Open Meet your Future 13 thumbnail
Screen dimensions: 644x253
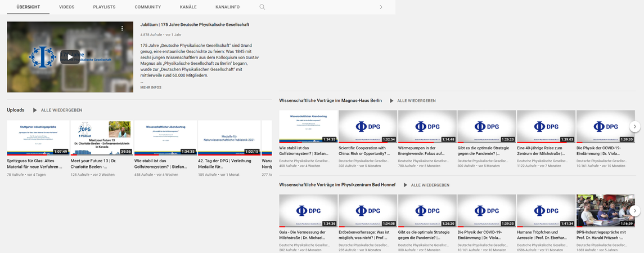pos(101,137)
